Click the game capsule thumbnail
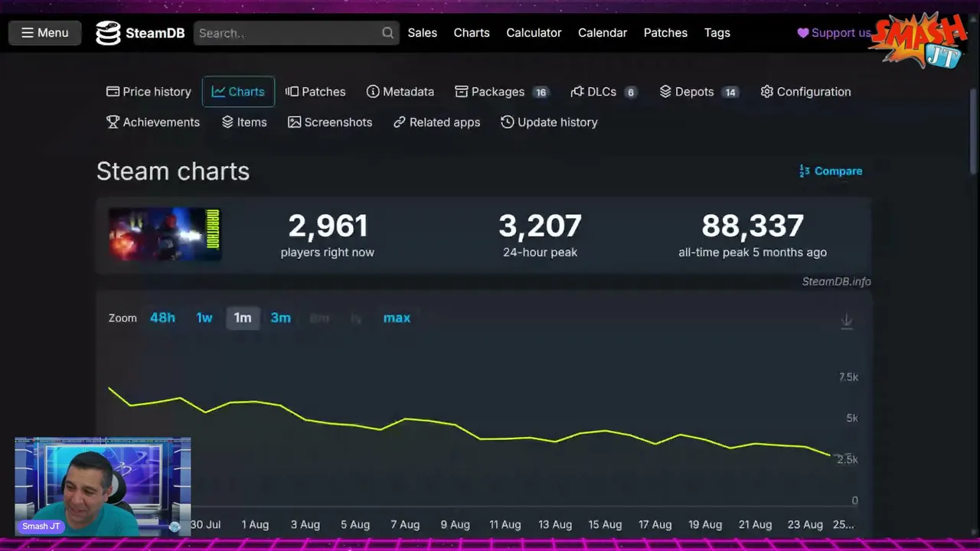Viewport: 980px width, 551px height. [165, 234]
